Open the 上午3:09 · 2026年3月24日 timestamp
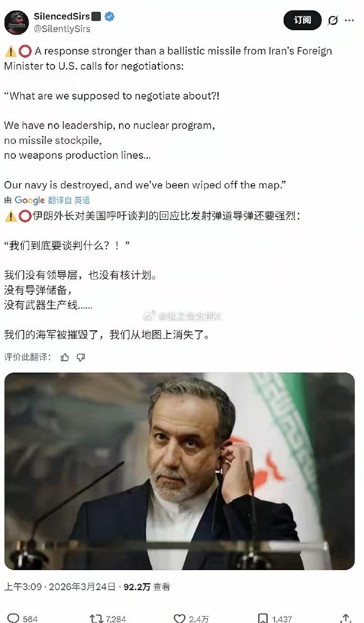Image resolution: width=364 pixels, height=623 pixels. [60, 587]
